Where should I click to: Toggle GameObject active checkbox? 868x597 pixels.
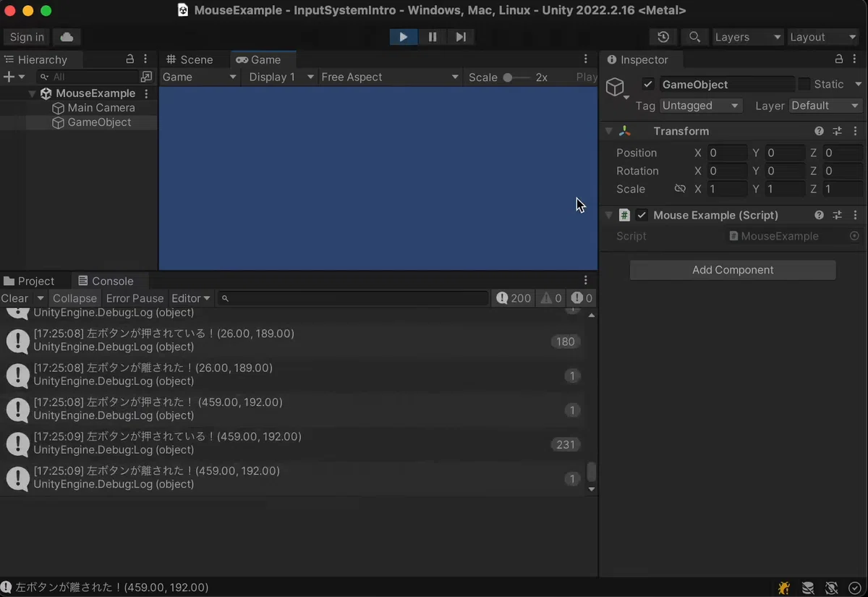pyautogui.click(x=648, y=84)
